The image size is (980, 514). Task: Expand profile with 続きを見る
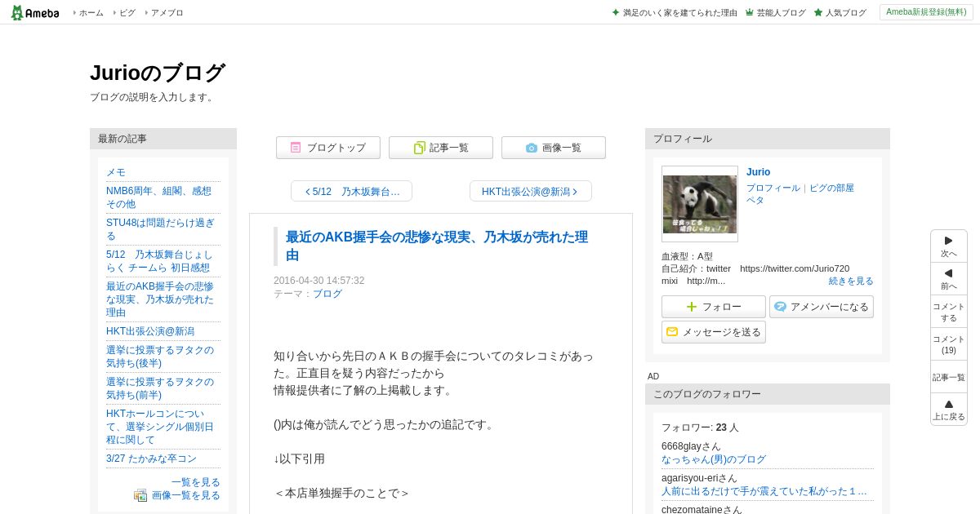(x=851, y=281)
